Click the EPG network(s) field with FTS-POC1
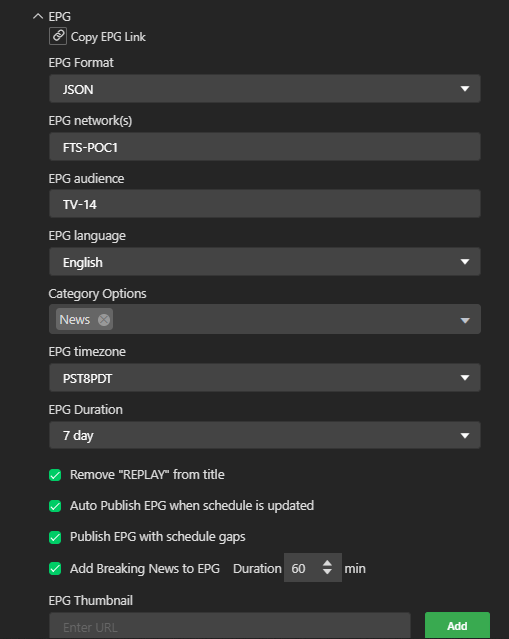This screenshot has width=509, height=639. click(265, 146)
